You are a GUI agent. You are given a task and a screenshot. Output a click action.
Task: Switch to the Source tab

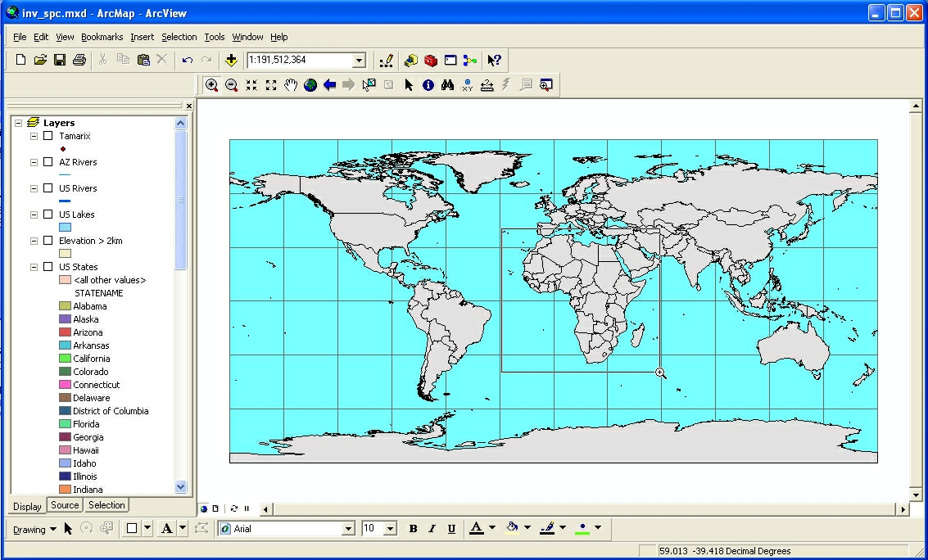click(x=65, y=505)
